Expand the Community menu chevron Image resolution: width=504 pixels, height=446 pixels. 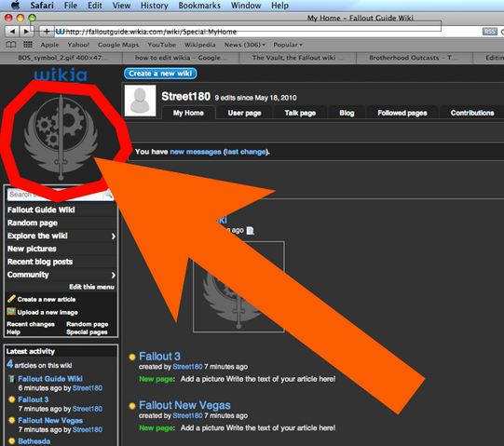coord(113,275)
